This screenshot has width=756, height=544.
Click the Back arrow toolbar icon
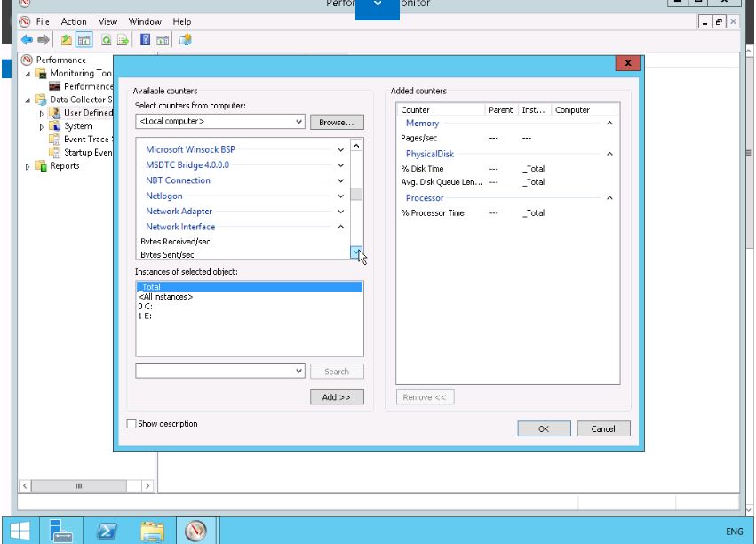(x=26, y=40)
